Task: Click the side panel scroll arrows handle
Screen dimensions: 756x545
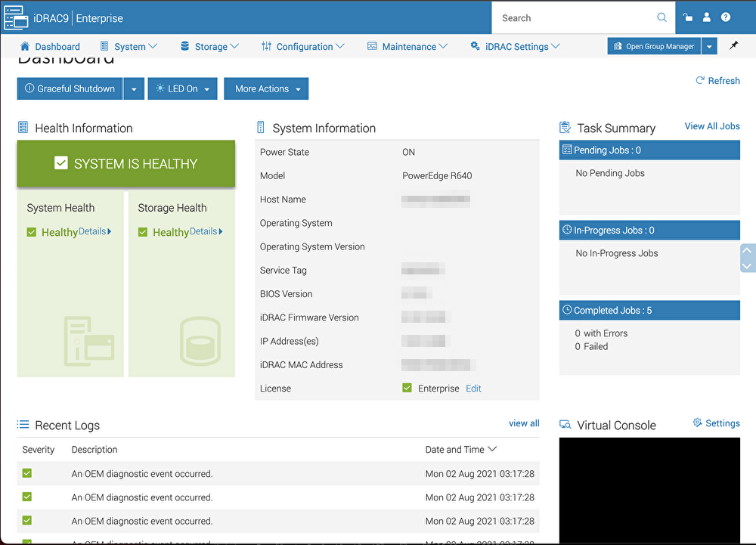Action: tap(748, 258)
